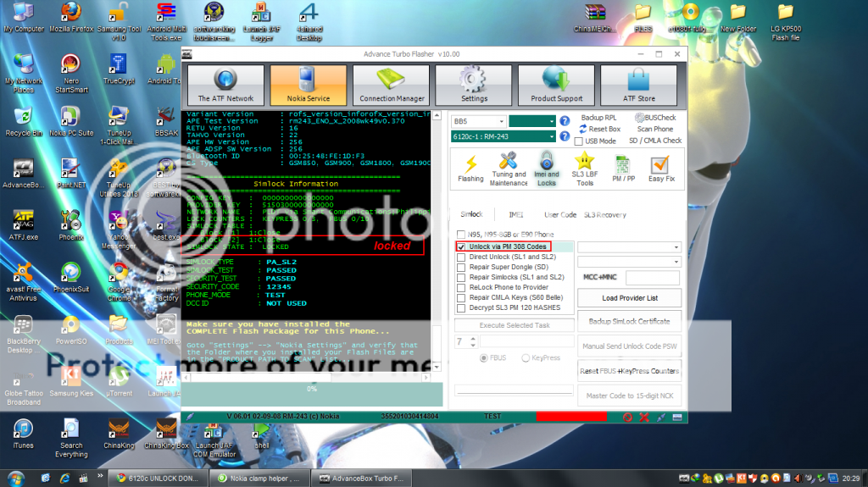Click the red X status bar icon
This screenshot has width=868, height=487.
644,418
